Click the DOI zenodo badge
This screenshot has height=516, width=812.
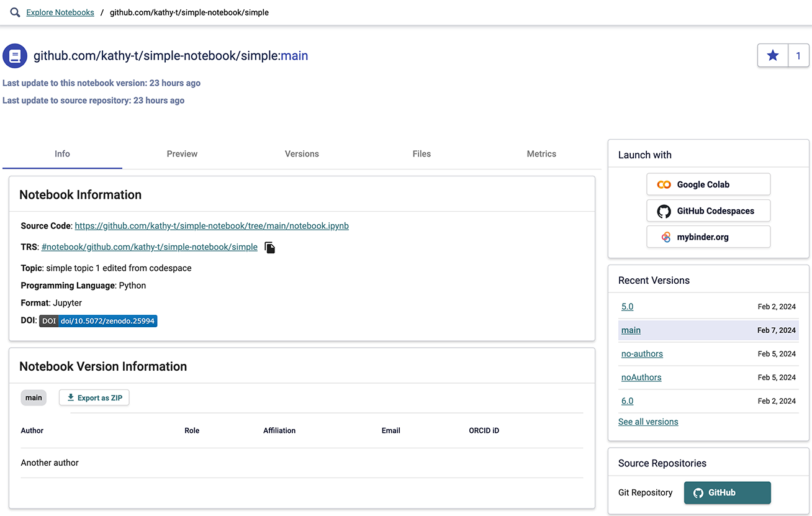(x=98, y=321)
